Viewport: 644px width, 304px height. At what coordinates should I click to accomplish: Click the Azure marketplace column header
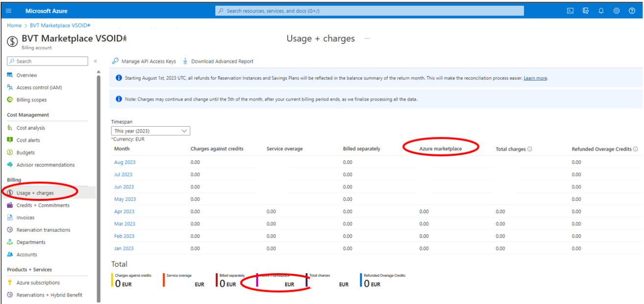tap(440, 149)
